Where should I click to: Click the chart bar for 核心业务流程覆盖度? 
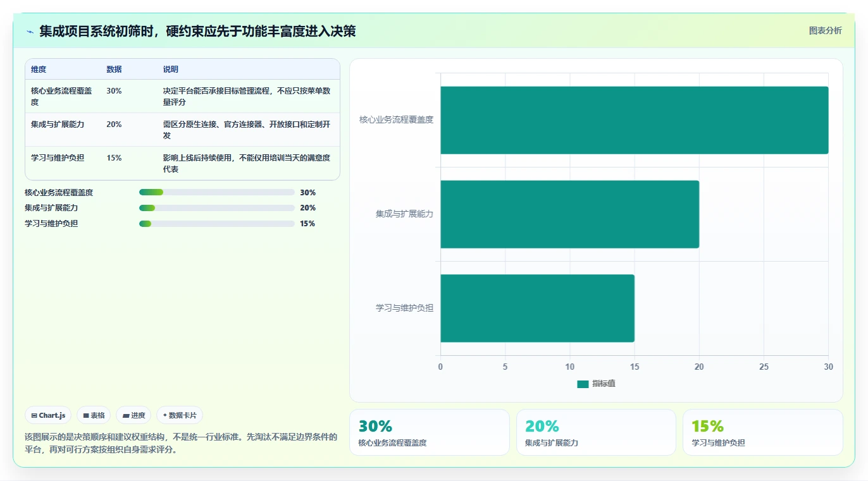[635, 120]
